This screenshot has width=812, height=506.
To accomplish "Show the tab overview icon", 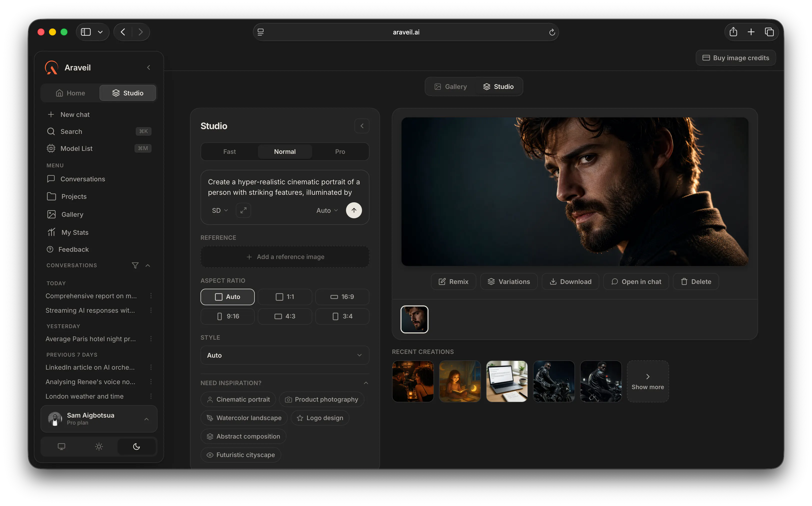I will [769, 32].
